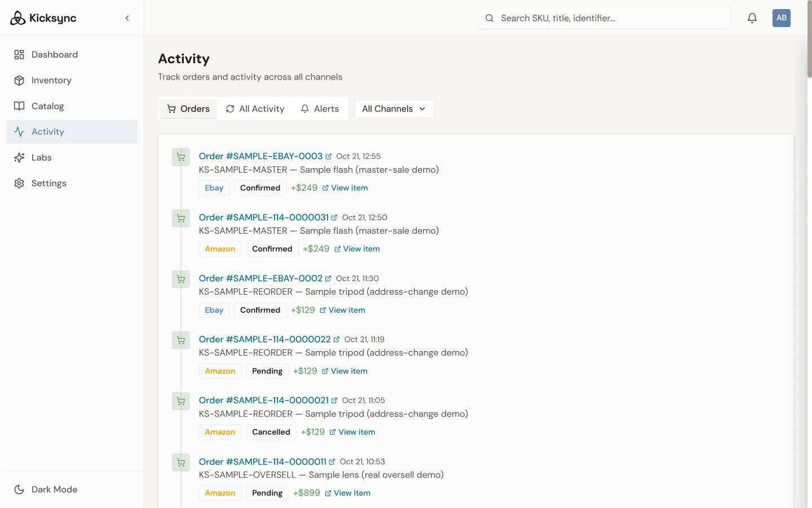Open the AB user avatar menu
Image resolution: width=812 pixels, height=508 pixels.
click(x=782, y=18)
